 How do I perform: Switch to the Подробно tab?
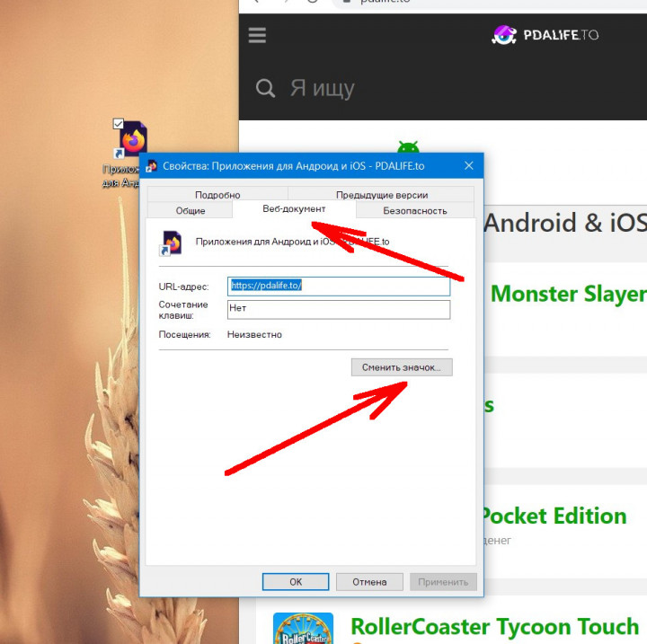click(217, 195)
